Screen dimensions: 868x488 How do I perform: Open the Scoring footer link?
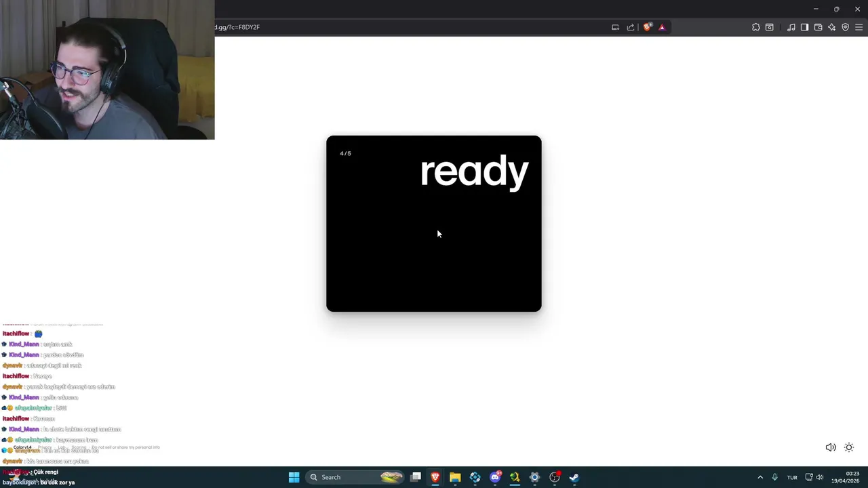click(x=79, y=447)
